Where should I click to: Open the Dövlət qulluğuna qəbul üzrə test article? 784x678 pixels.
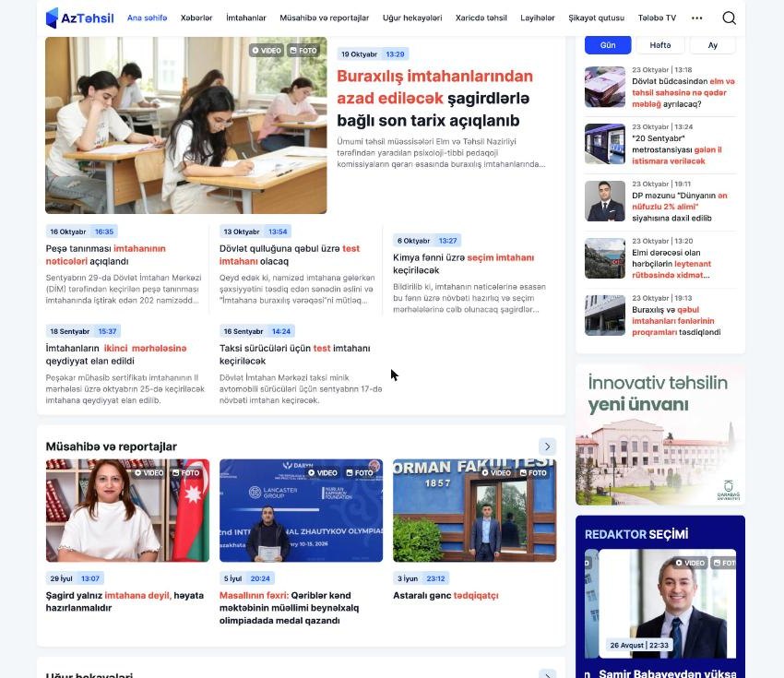pos(290,255)
